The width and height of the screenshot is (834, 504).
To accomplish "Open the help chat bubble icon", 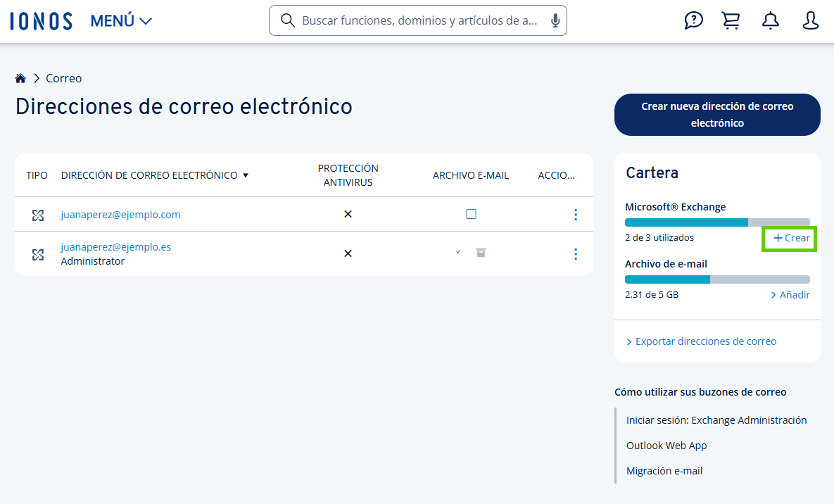I will [693, 20].
